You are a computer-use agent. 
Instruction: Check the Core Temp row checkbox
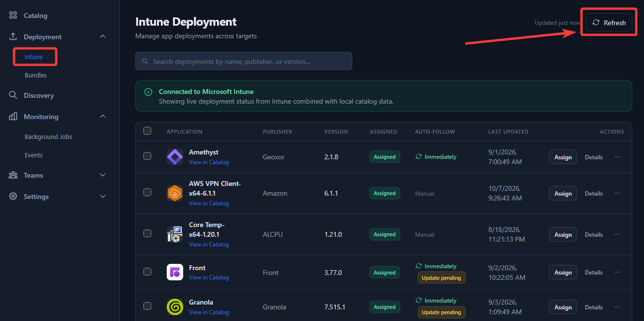[x=147, y=233]
